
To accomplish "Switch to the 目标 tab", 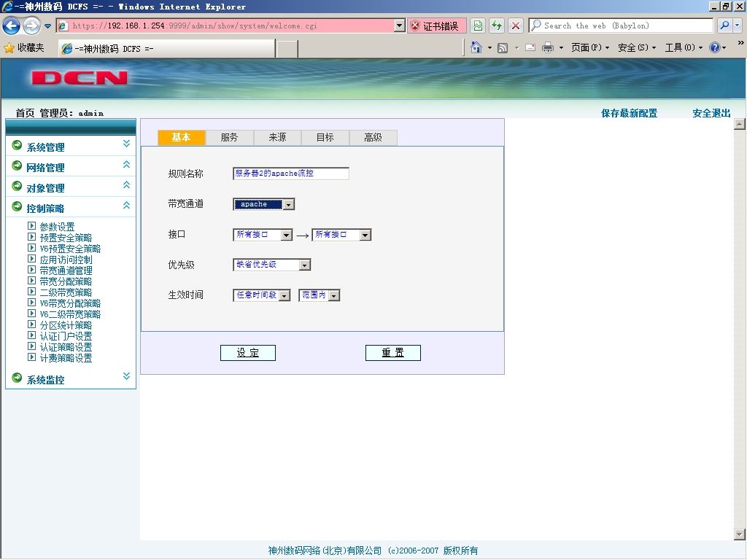I will tap(325, 137).
